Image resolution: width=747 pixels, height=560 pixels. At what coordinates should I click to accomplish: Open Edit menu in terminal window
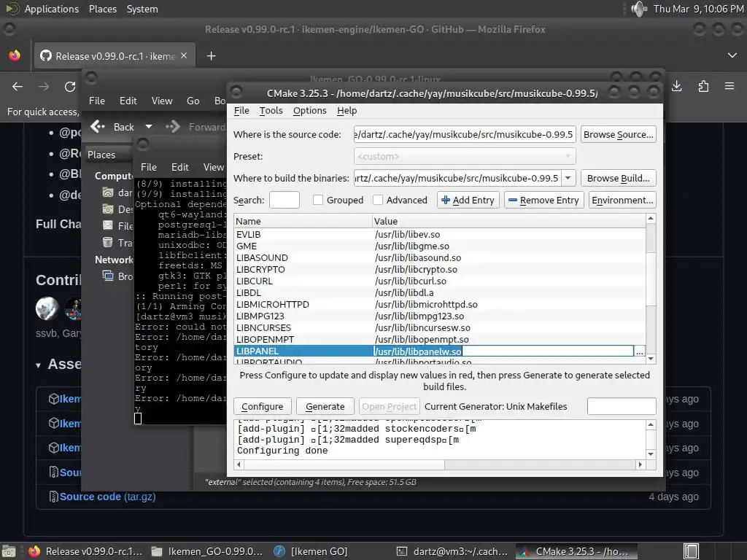point(180,167)
